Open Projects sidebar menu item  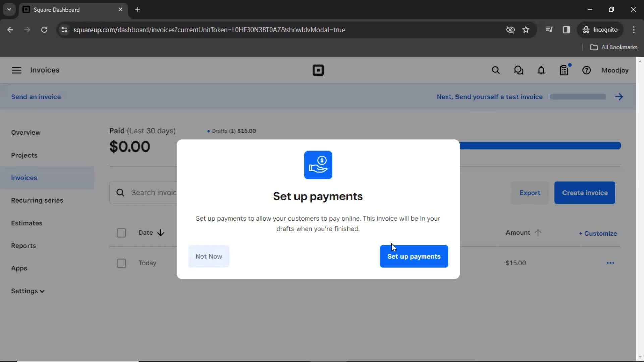click(x=24, y=155)
